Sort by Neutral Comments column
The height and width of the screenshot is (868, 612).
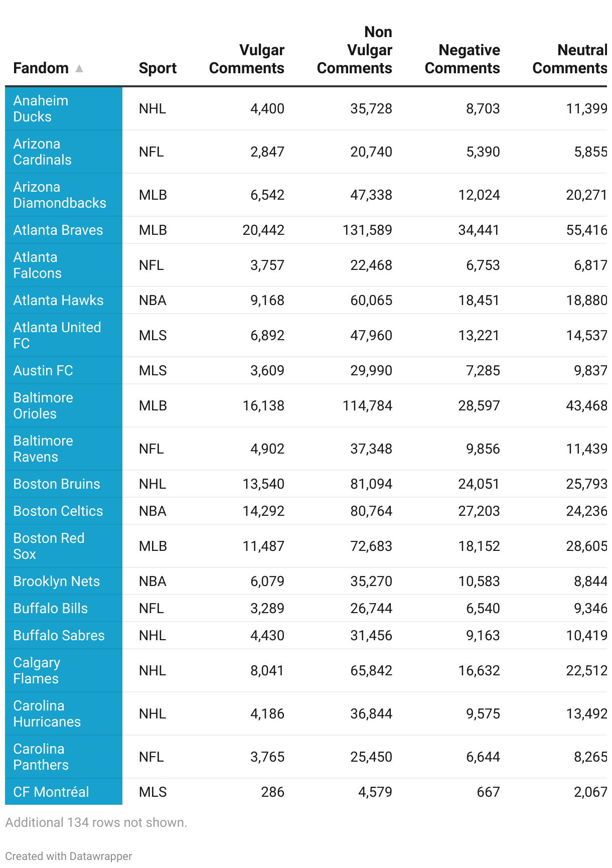pos(569,59)
